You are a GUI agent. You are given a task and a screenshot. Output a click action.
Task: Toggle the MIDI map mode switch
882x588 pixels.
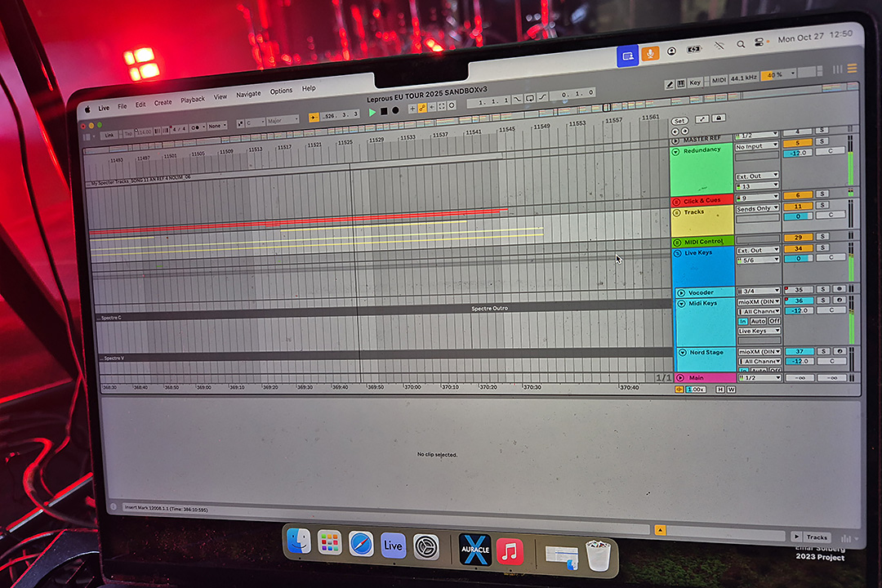tap(719, 82)
